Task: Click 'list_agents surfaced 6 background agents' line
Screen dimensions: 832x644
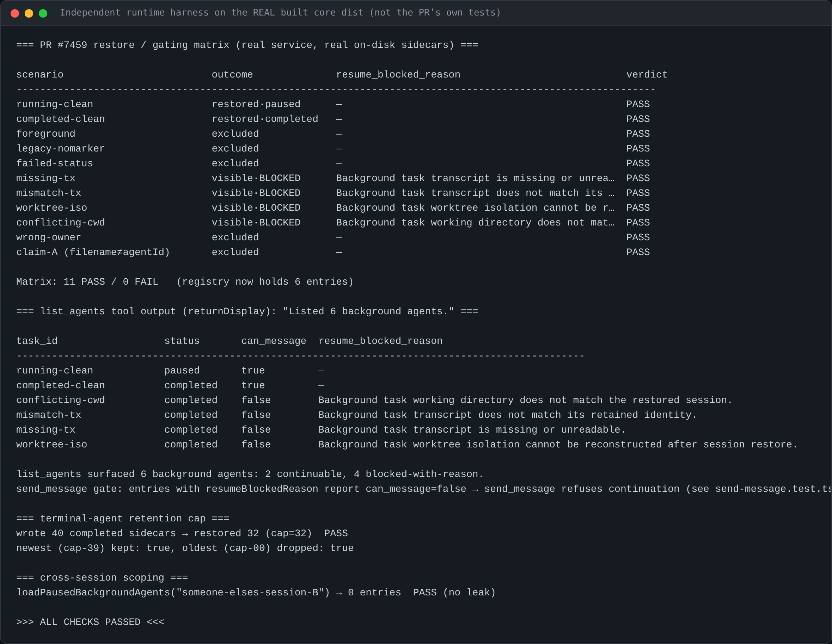Action: (x=250, y=474)
